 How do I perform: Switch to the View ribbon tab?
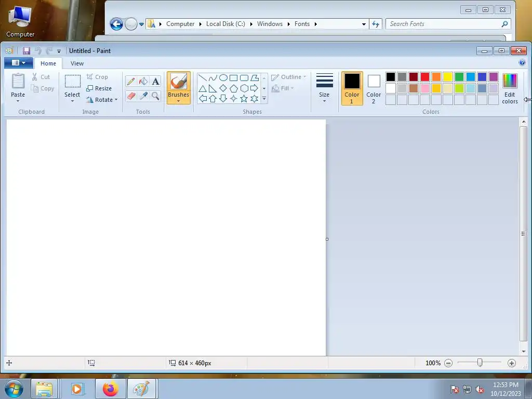coord(77,63)
